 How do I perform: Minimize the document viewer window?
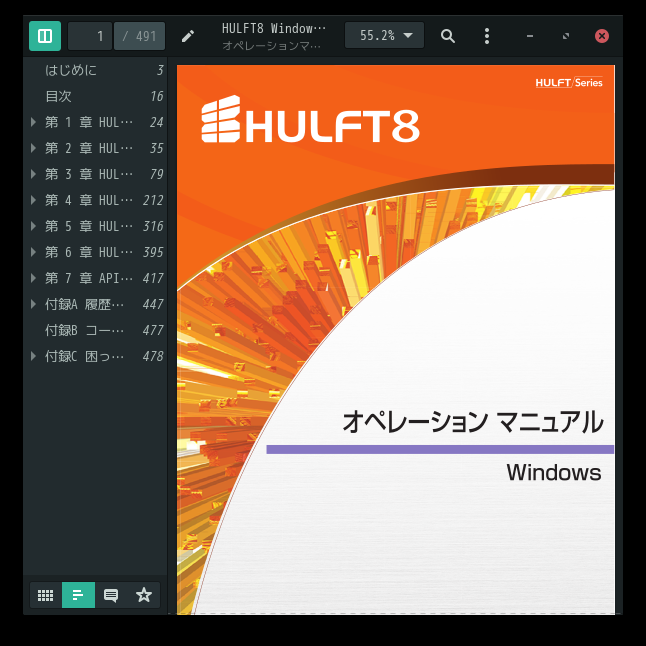tap(530, 36)
